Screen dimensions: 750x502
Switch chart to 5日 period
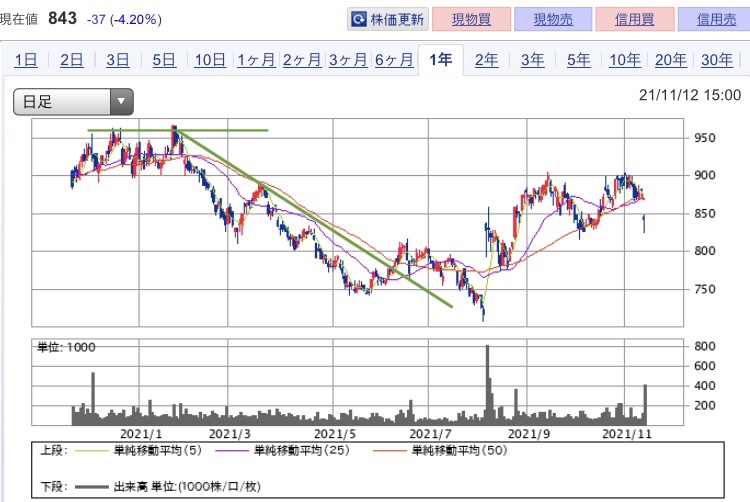pyautogui.click(x=164, y=60)
